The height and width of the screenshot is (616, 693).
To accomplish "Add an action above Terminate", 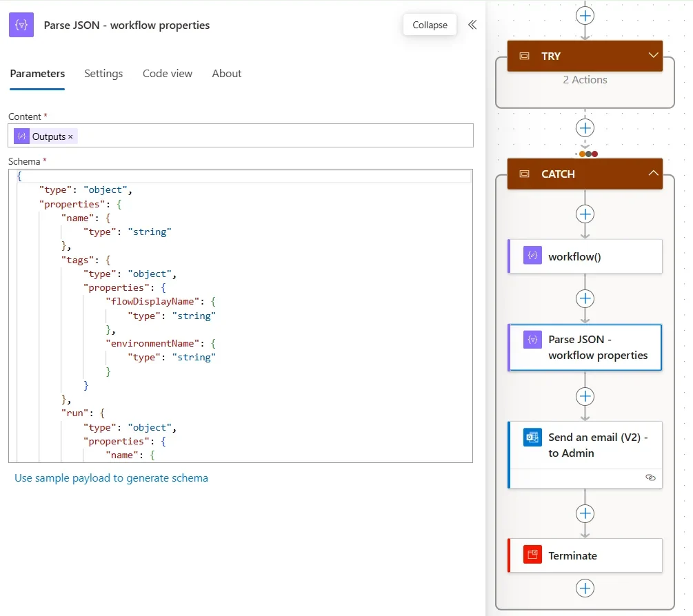I will pos(585,513).
